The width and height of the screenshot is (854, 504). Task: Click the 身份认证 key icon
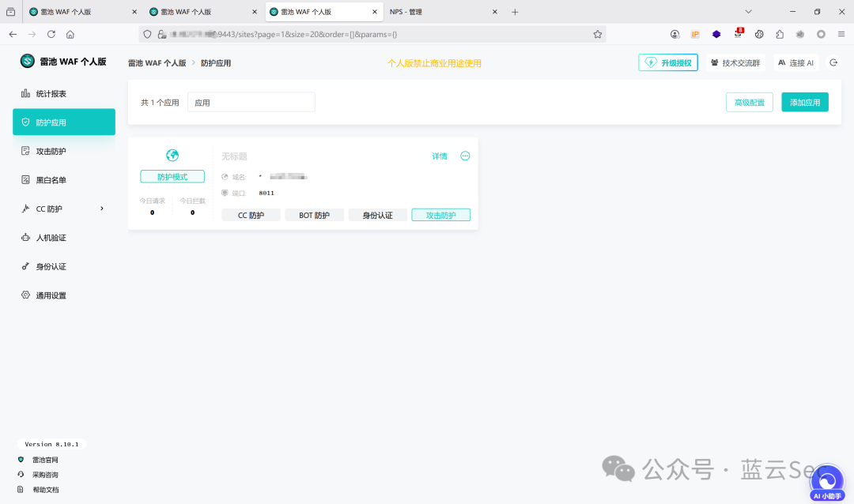pyautogui.click(x=25, y=266)
